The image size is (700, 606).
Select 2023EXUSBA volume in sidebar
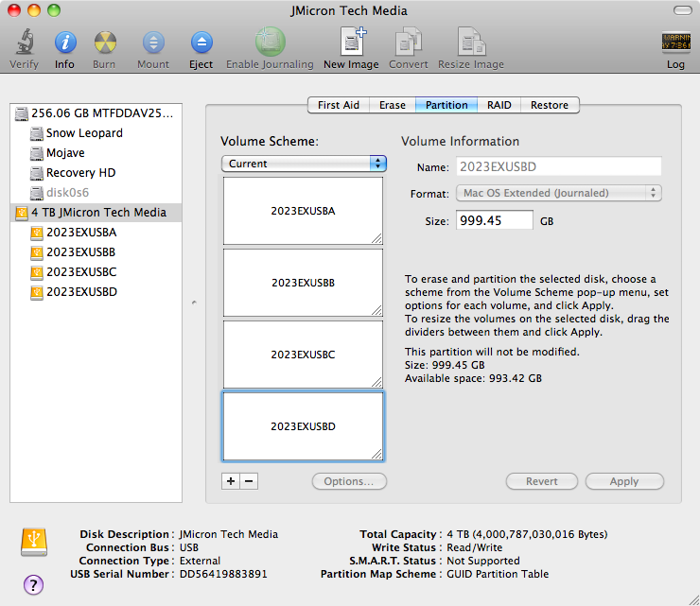(96, 233)
